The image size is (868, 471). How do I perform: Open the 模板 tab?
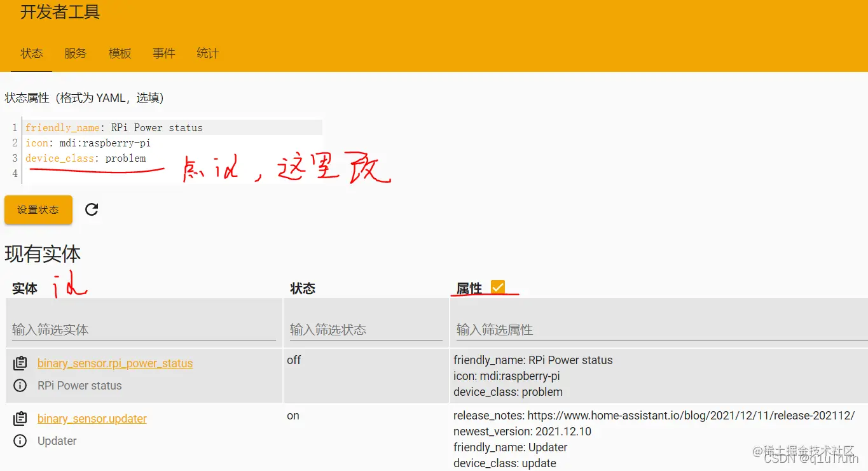pyautogui.click(x=120, y=53)
